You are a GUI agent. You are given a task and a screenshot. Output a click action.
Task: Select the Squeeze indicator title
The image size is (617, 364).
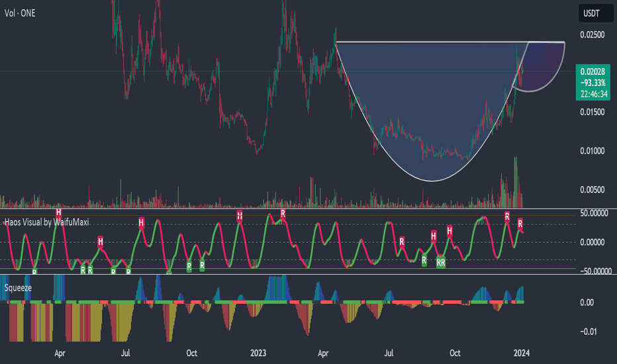[18, 288]
